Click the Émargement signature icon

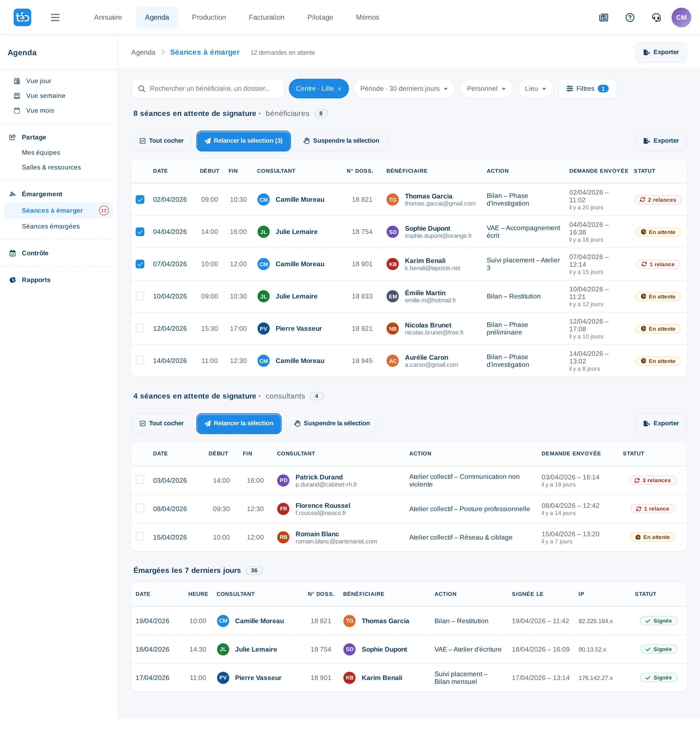(13, 194)
